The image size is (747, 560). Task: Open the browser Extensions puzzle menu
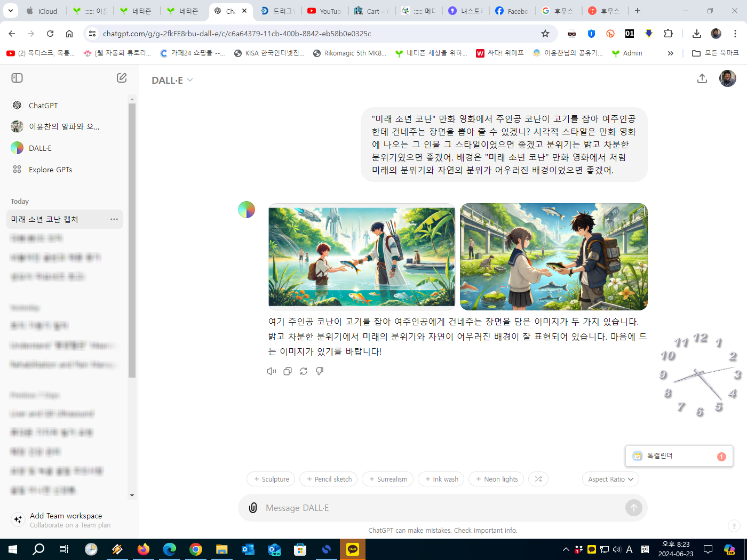click(x=668, y=34)
